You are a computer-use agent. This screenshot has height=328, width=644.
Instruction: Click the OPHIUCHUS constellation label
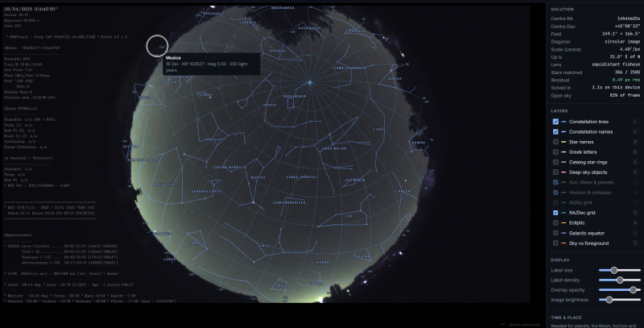coord(164,185)
